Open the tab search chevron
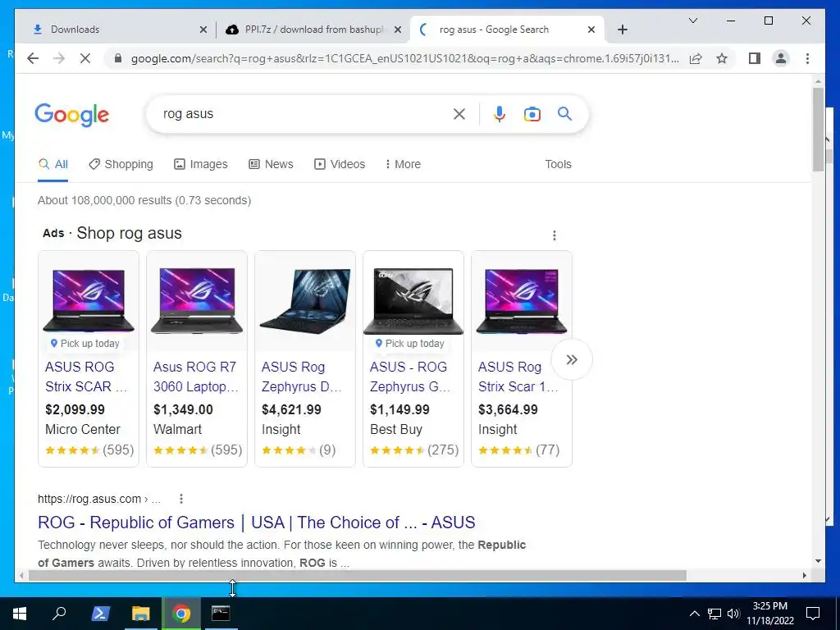 [x=692, y=21]
